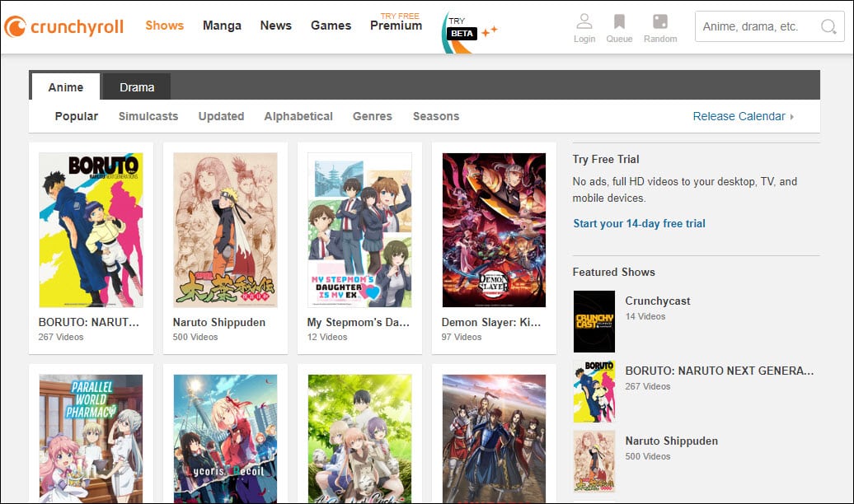
Task: Open the green forest couple anime poster
Action: click(359, 439)
